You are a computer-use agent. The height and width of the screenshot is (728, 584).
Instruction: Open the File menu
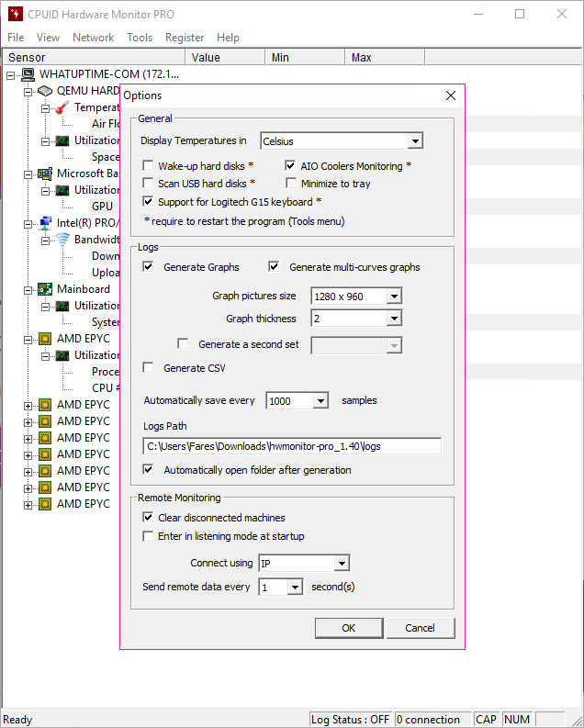[16, 38]
